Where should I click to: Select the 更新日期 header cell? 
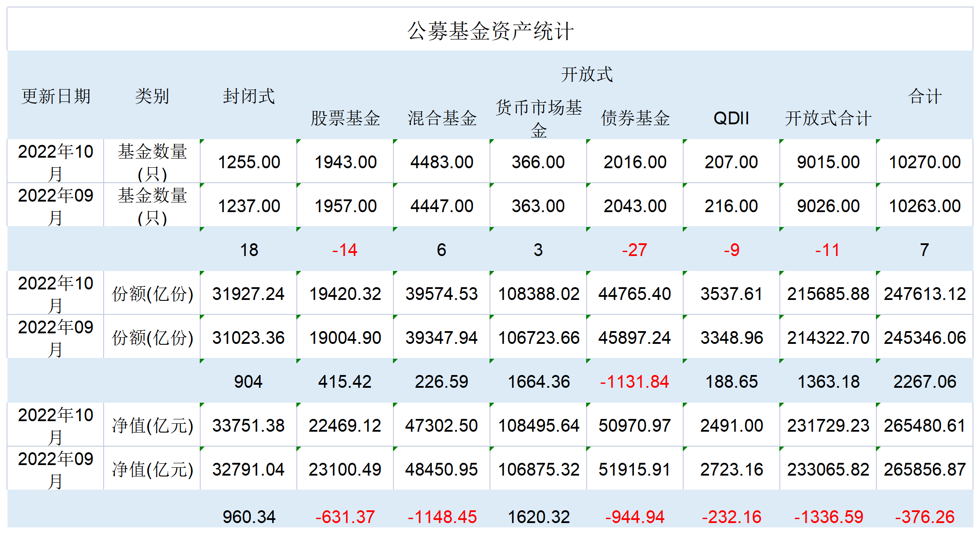(56, 96)
